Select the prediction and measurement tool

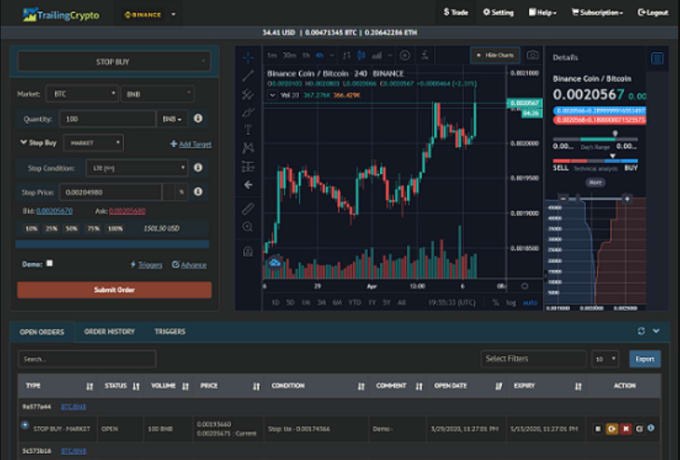pos(248,166)
